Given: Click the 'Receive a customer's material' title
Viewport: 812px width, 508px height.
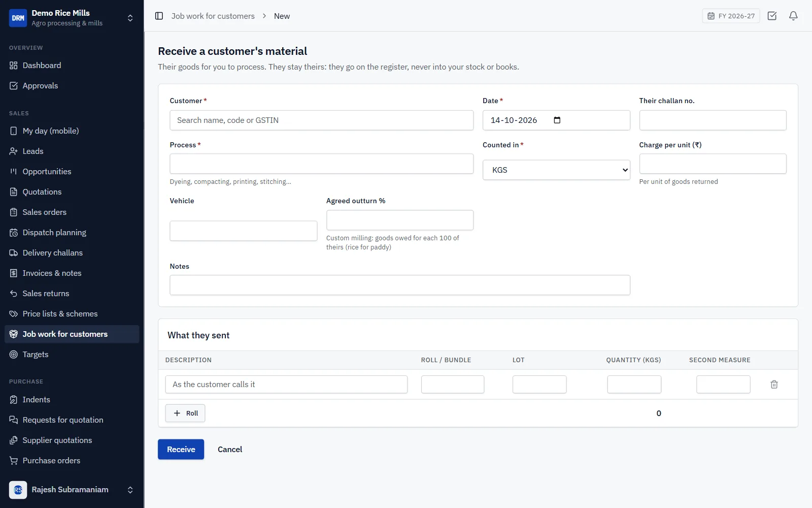Looking at the screenshot, I should [x=232, y=51].
